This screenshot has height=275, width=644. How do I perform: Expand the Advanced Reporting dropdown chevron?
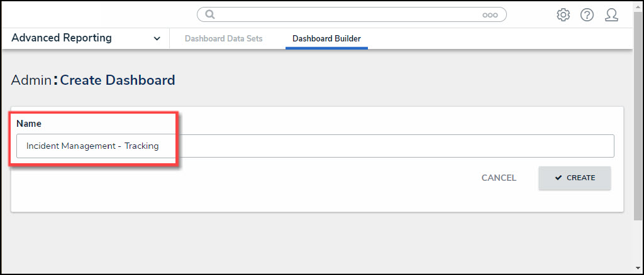[157, 39]
